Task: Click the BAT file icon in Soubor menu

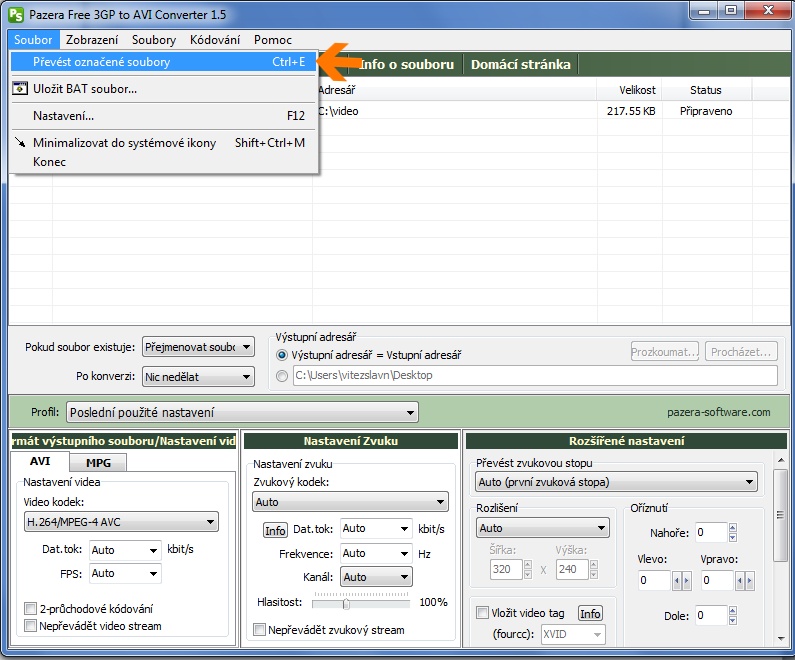Action: 20,89
